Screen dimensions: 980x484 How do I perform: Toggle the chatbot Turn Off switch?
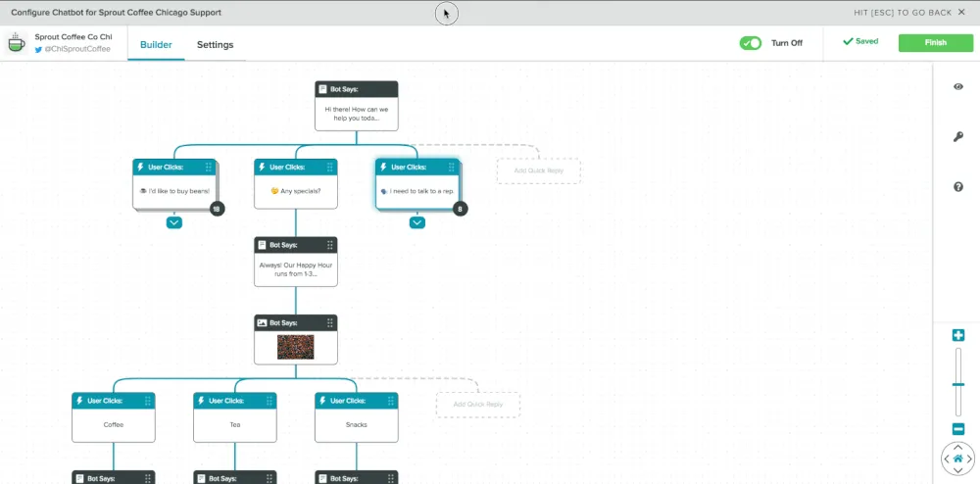click(x=750, y=43)
